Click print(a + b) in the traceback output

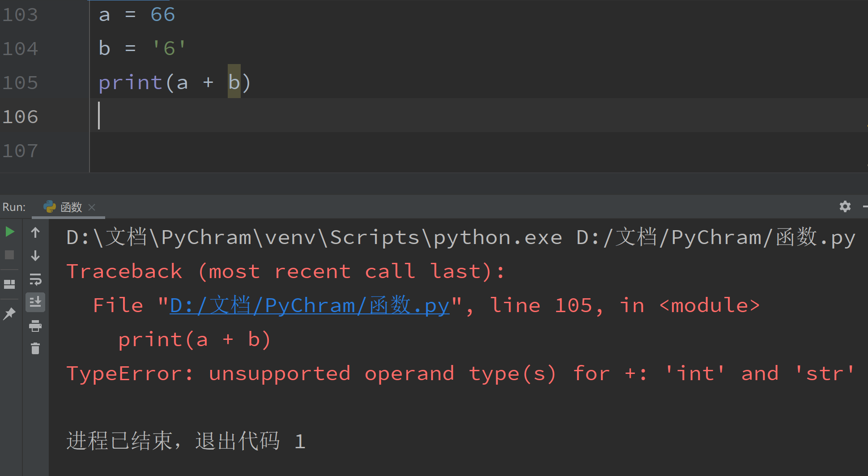tap(194, 339)
